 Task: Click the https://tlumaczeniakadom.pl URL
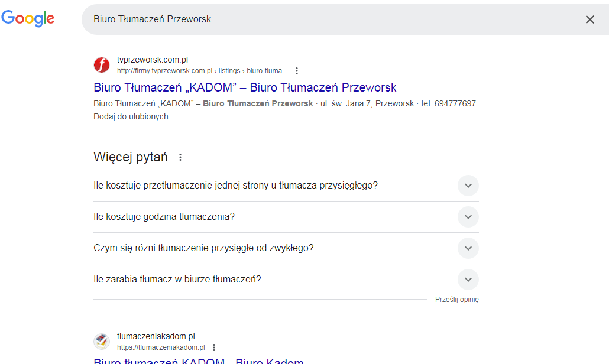pyautogui.click(x=161, y=347)
